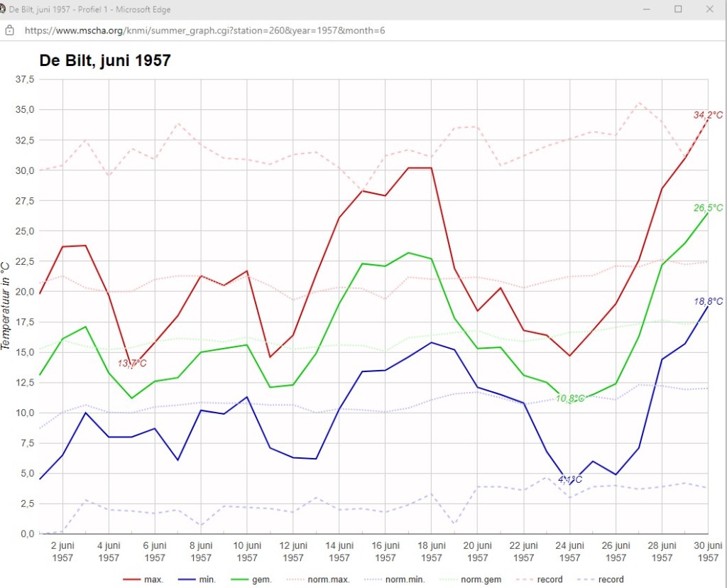
Task: Click the '10 juni 1957' x-axis label
Action: [x=246, y=551]
